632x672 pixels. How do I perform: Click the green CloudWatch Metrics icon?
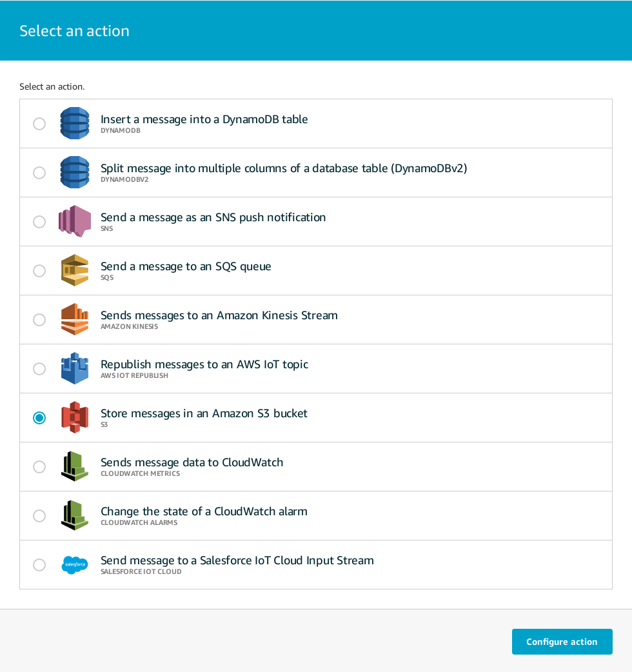(x=75, y=466)
